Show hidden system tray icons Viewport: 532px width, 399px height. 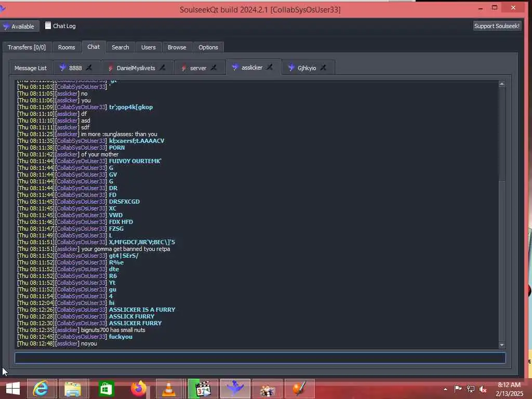pyautogui.click(x=445, y=389)
